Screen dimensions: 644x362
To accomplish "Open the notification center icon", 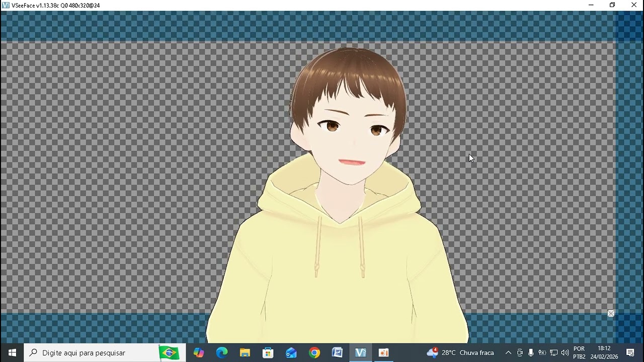I will [630, 353].
